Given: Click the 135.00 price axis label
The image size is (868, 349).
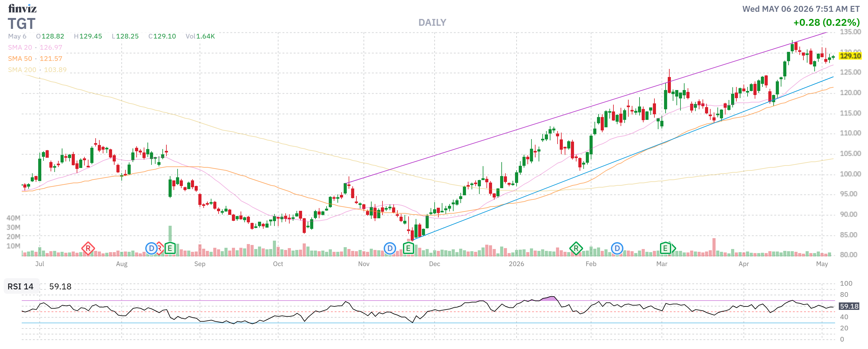Looking at the screenshot, I should coord(850,32).
